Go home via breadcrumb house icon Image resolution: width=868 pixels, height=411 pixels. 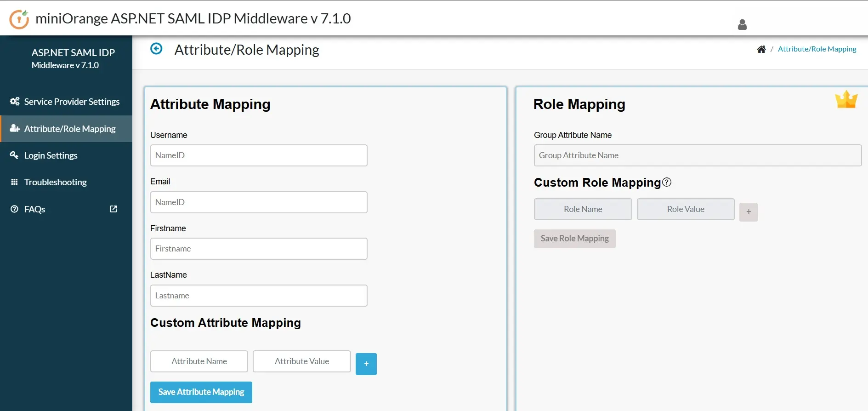[x=761, y=49]
